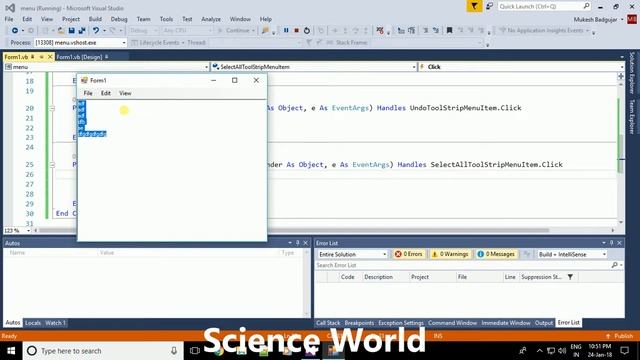The height and width of the screenshot is (360, 640).
Task: Toggle the 0 Warnings filter
Action: coord(450,254)
